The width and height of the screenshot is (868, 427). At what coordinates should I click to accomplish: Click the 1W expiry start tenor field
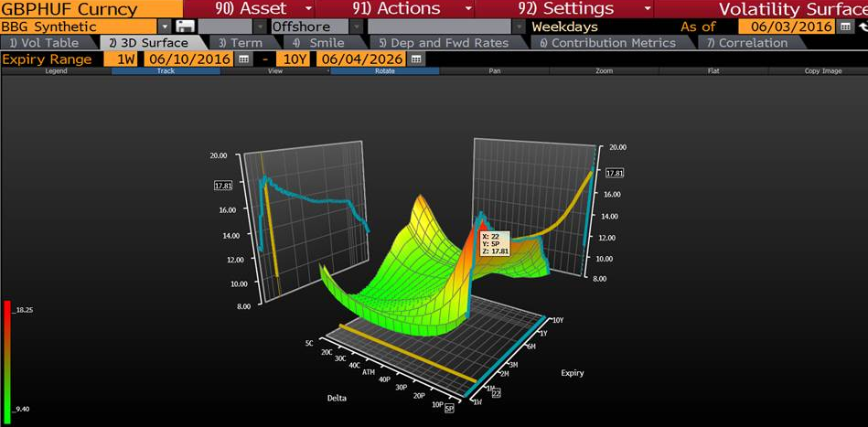pos(121,59)
